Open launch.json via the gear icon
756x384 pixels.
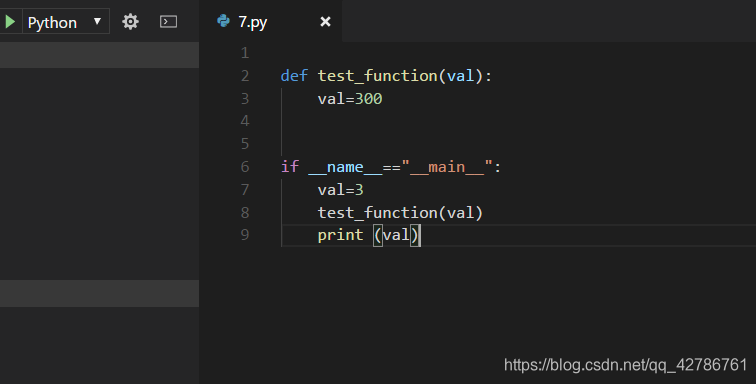point(130,22)
